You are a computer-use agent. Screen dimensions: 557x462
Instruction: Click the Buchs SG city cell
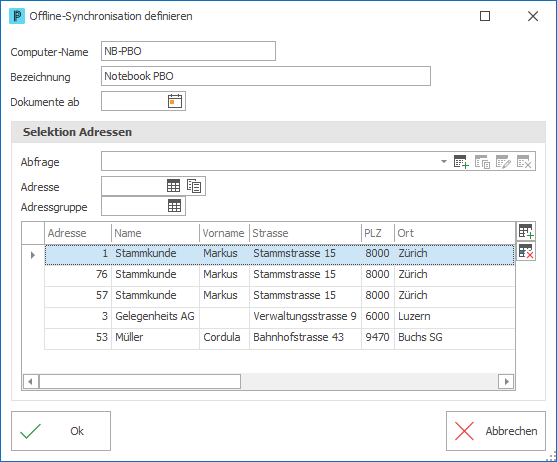455,338
